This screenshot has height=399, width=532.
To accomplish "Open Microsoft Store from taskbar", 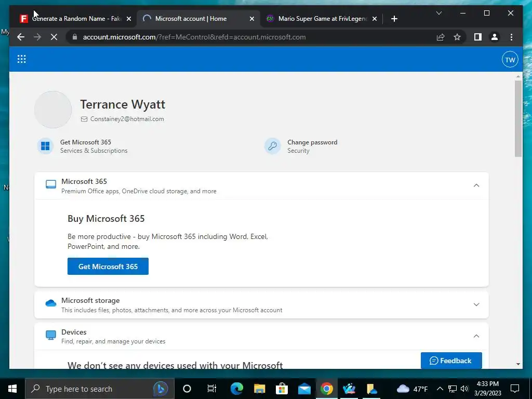I will tap(282, 389).
